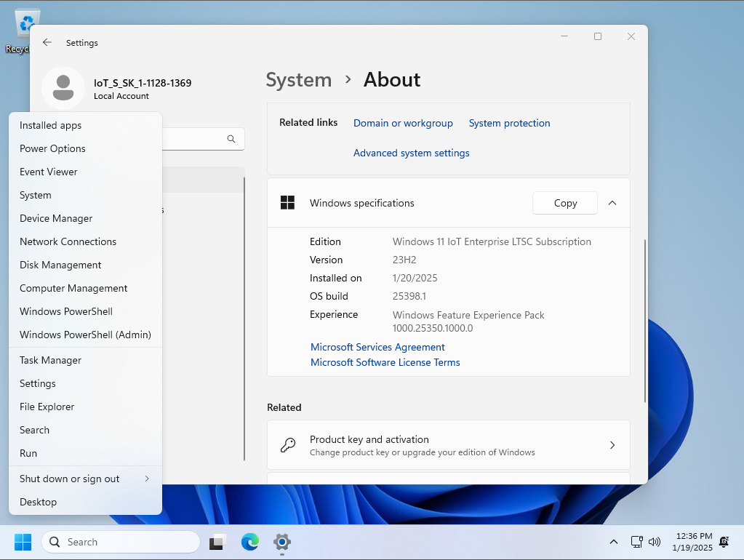Open network status tray icon
Screen dimensions: 744x560
pos(636,542)
